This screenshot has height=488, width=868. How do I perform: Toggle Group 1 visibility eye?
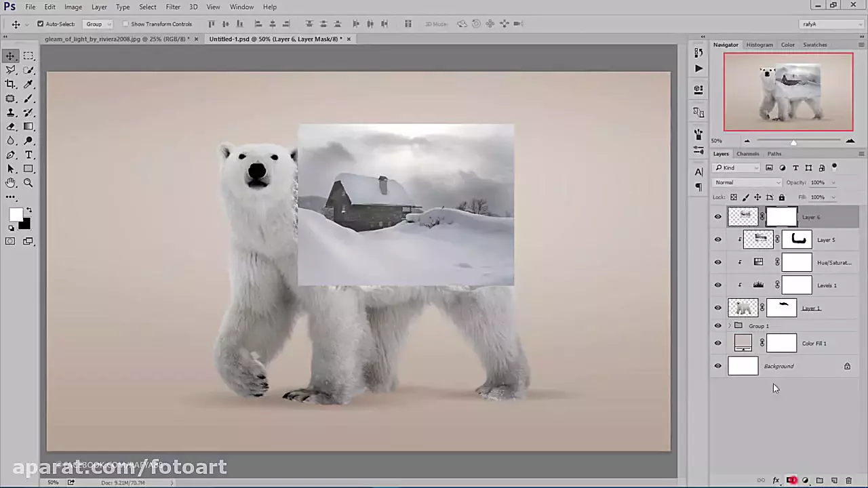click(718, 326)
